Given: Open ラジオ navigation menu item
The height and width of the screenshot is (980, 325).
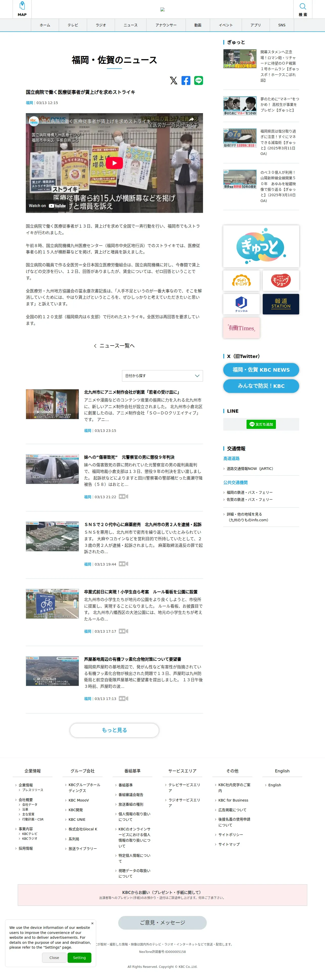Looking at the screenshot, I should [x=101, y=25].
